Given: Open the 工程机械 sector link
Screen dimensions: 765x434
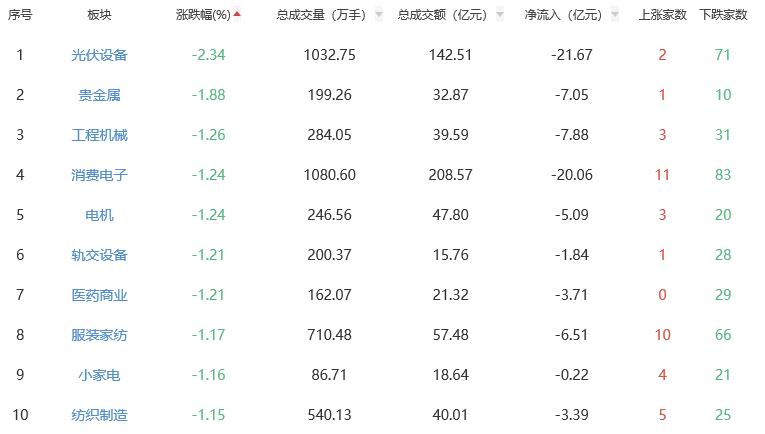Looking at the screenshot, I should tap(100, 135).
